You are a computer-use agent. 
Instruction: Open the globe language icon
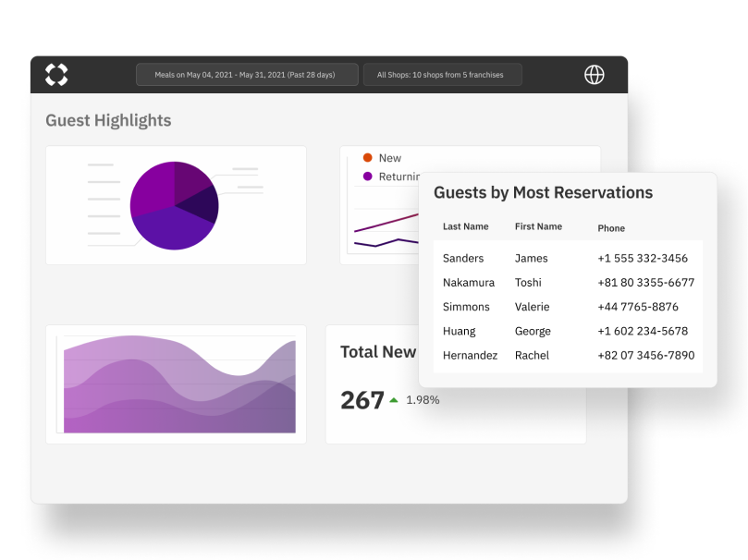click(x=595, y=74)
